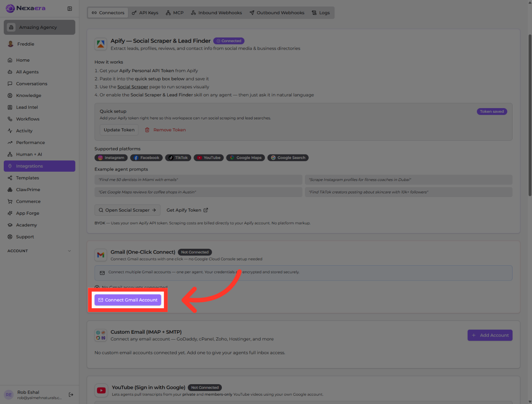Click "Find me 50 dentists in Miami" prompt
This screenshot has width=532, height=404.
click(x=198, y=180)
